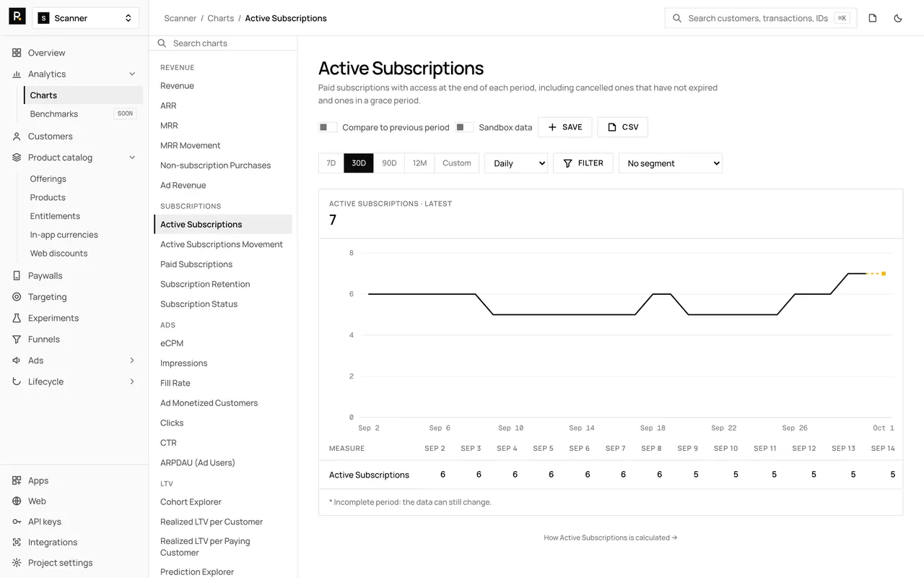Click the Integrations icon
This screenshot has width=924, height=578.
pyautogui.click(x=17, y=542)
